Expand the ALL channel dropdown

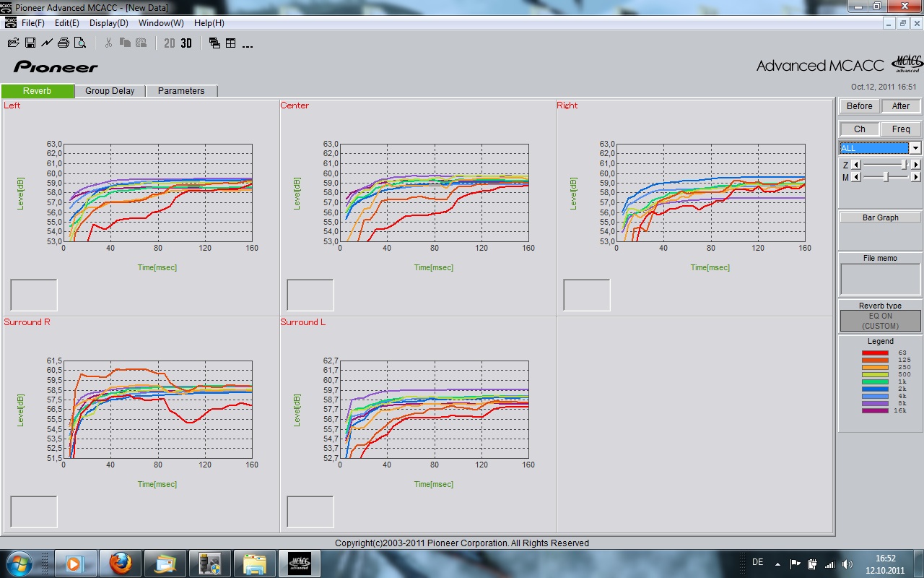click(915, 148)
